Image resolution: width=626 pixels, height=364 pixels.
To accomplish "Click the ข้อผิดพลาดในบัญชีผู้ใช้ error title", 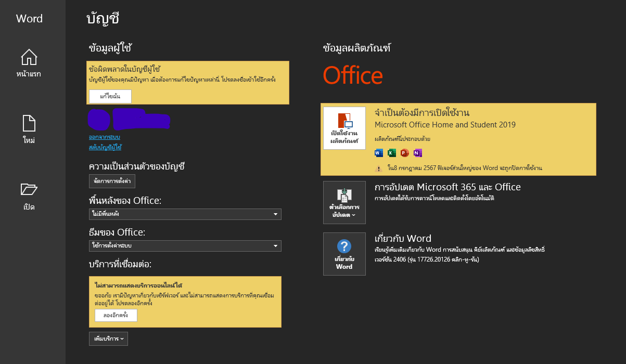I will click(x=125, y=69).
